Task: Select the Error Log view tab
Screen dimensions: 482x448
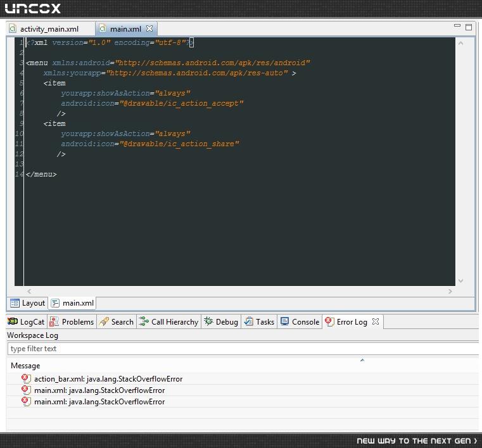Action: click(x=352, y=322)
